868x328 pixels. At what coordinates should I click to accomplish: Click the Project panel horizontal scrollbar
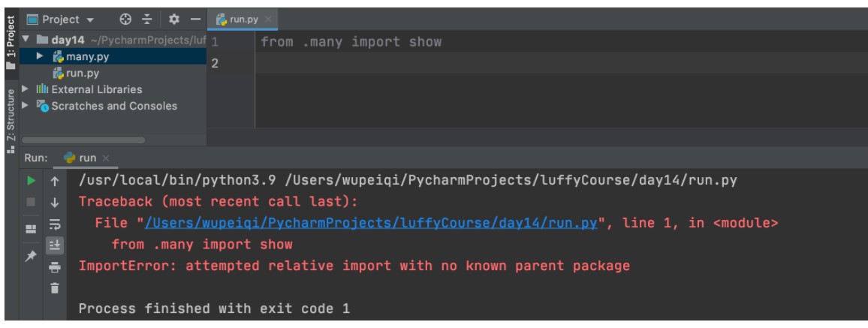tap(83, 140)
